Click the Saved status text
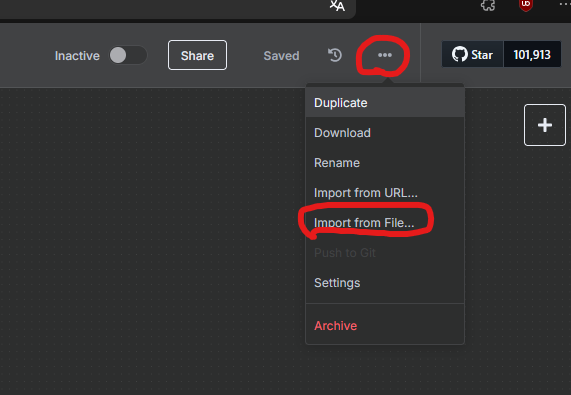The image size is (571, 395). 281,56
